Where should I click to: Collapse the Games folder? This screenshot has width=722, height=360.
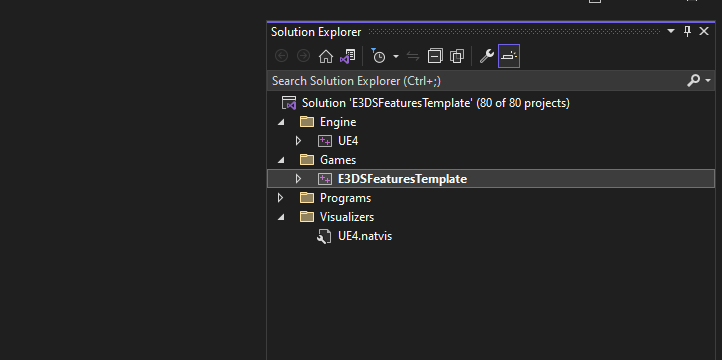pyautogui.click(x=281, y=160)
